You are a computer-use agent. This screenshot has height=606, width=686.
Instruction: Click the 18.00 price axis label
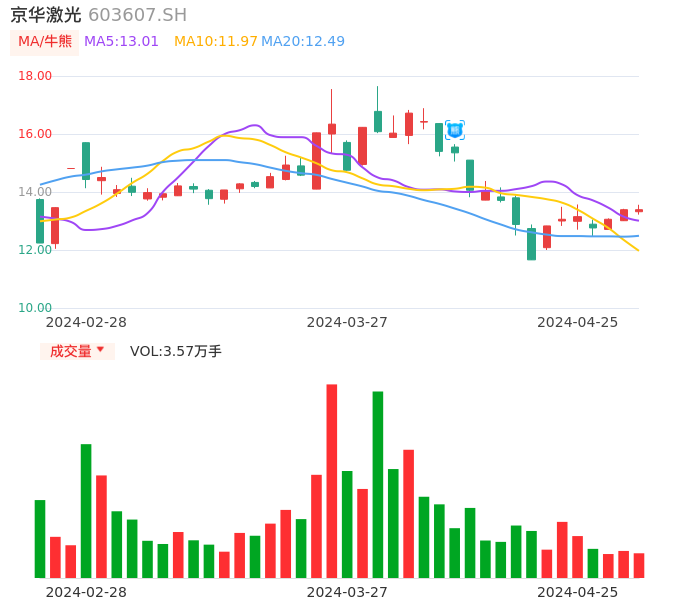click(x=35, y=76)
